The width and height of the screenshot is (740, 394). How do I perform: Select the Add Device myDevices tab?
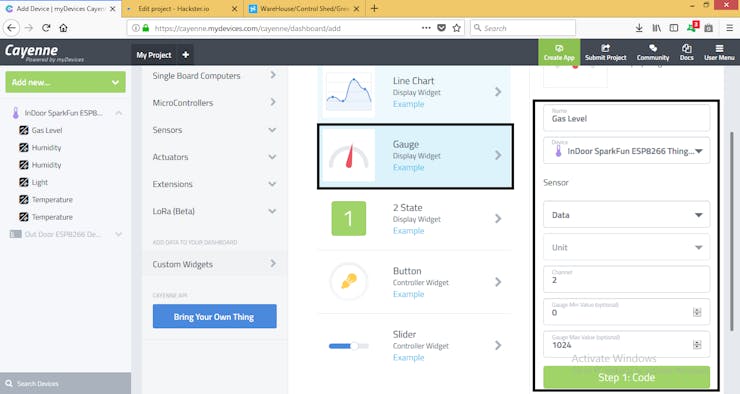coord(60,8)
